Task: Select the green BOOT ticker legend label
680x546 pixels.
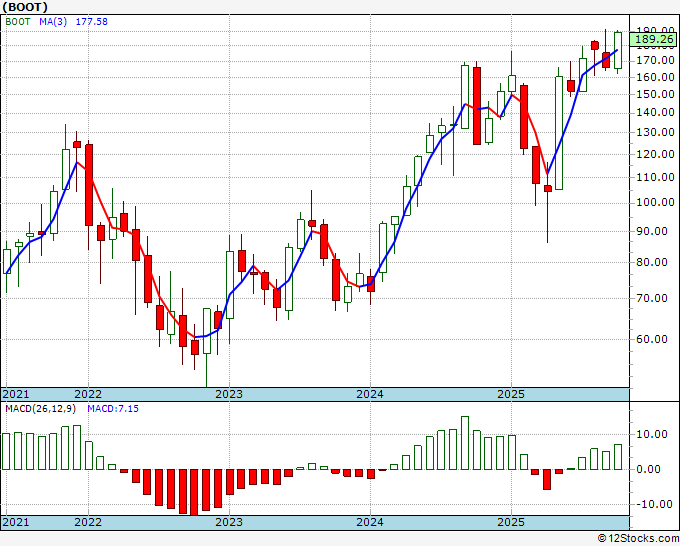Action: coord(17,21)
